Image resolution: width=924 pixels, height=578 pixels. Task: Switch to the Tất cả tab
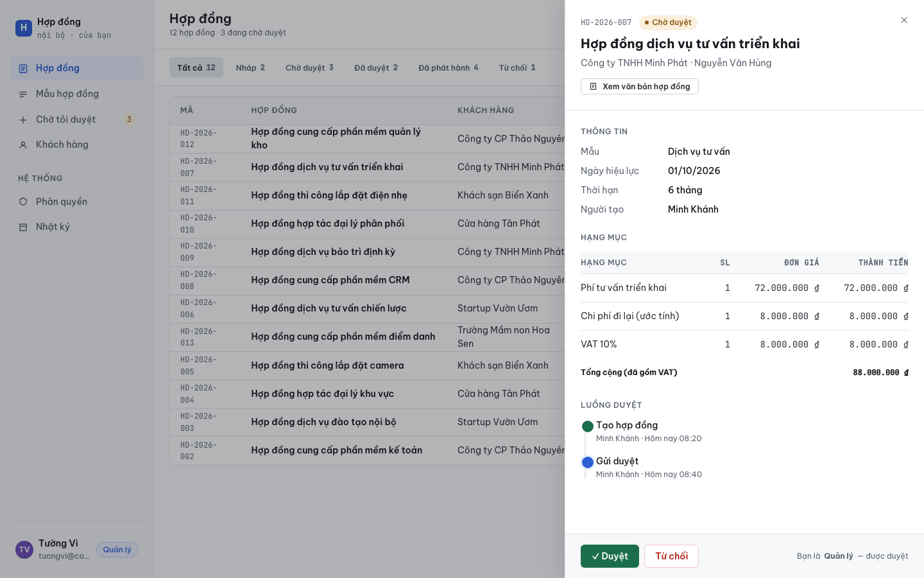point(196,67)
